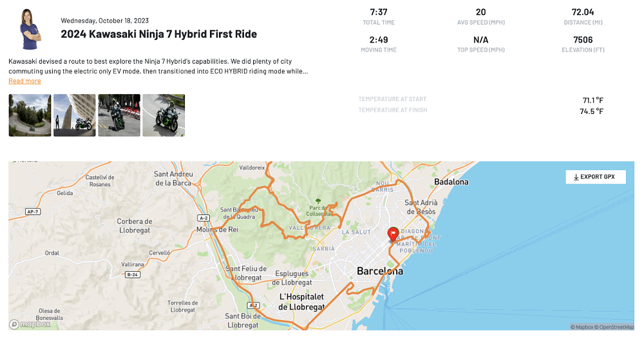Click the A-2 shield near Sant Boi

(253, 305)
